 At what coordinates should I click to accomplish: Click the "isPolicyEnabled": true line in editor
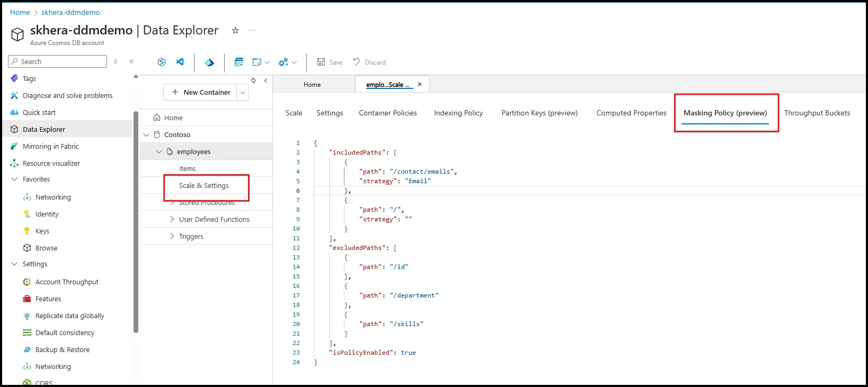(x=372, y=353)
